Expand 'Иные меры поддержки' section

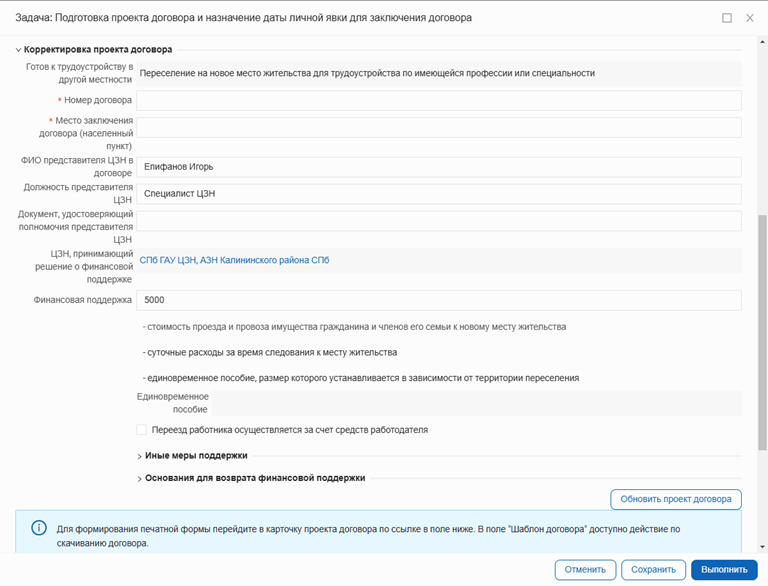(x=140, y=456)
